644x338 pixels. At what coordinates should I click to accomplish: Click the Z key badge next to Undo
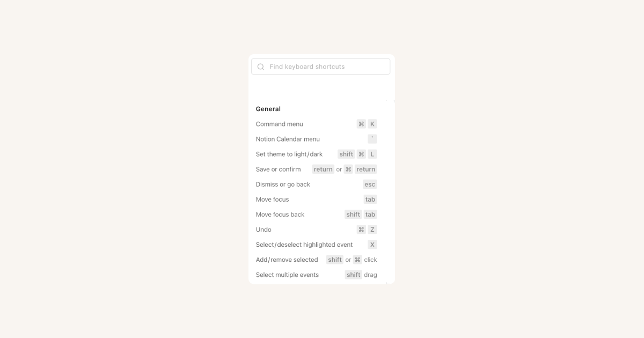[372, 229]
